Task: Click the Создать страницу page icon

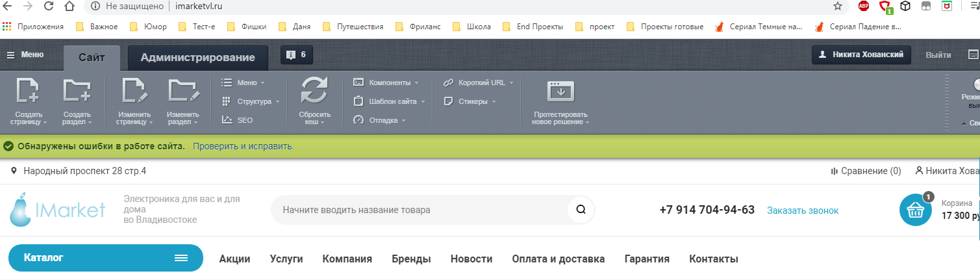Action: point(27,90)
